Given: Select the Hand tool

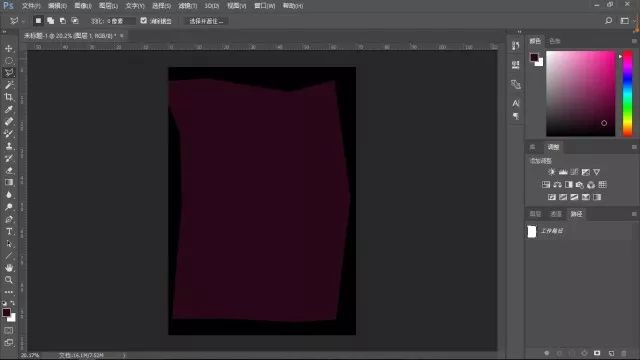Looking at the screenshot, I should click(x=9, y=268).
